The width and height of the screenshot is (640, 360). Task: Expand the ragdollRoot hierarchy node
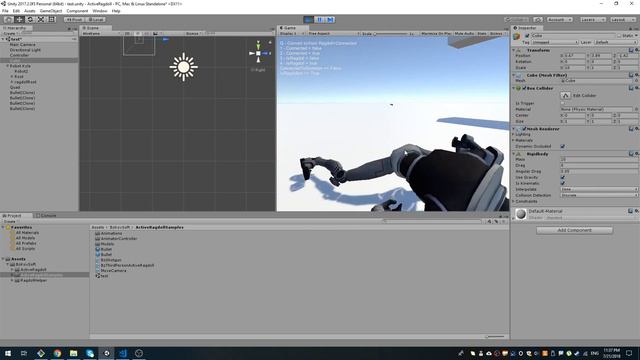tap(12, 82)
